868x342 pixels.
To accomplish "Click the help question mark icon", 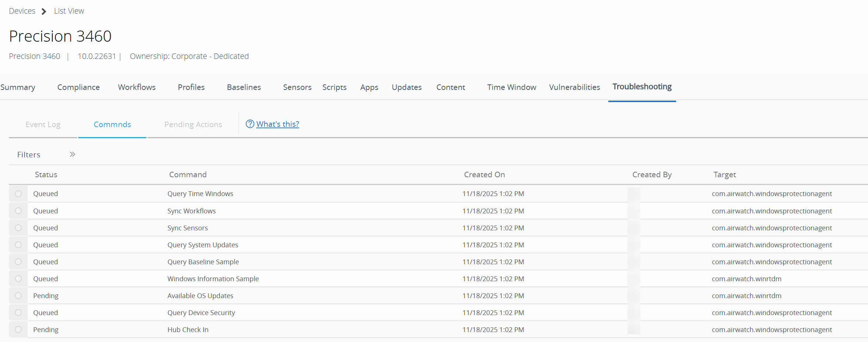I will click(250, 124).
